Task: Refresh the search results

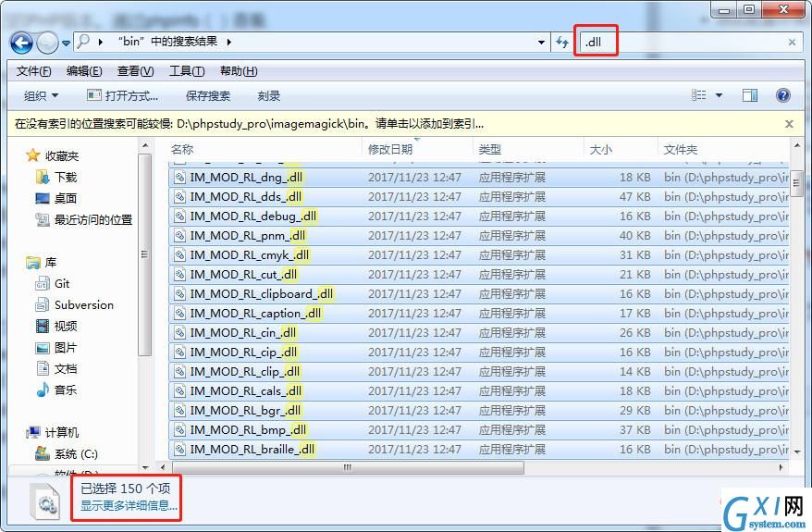Action: pos(562,42)
